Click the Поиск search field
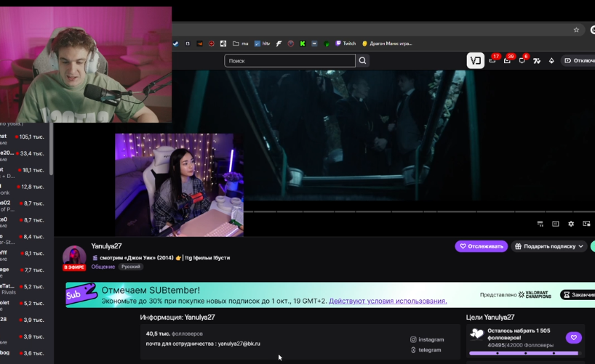This screenshot has width=595, height=364. [290, 61]
